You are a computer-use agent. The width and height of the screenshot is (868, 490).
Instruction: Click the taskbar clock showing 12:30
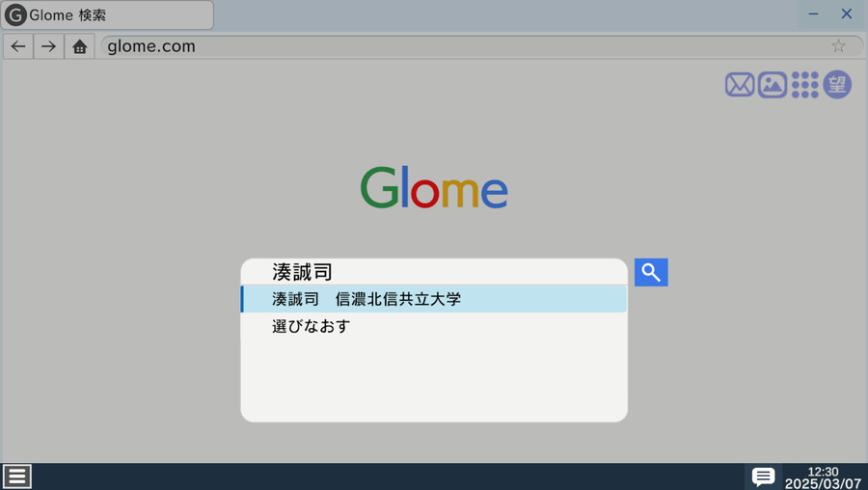[823, 476]
